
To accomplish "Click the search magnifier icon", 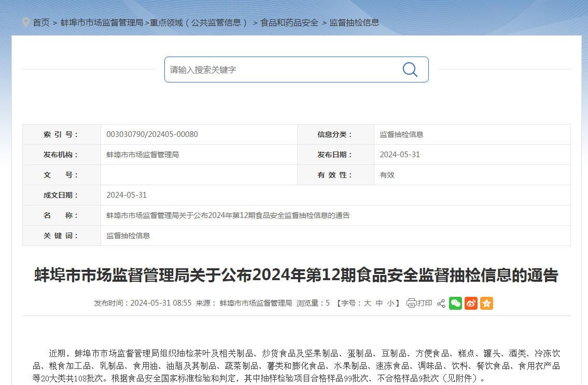I will coord(410,70).
